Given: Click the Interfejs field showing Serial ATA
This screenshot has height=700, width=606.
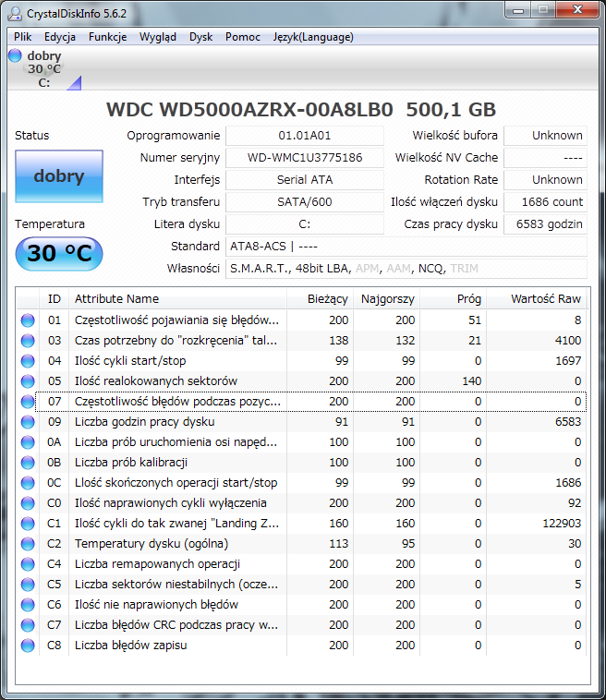Looking at the screenshot, I should click(305, 180).
